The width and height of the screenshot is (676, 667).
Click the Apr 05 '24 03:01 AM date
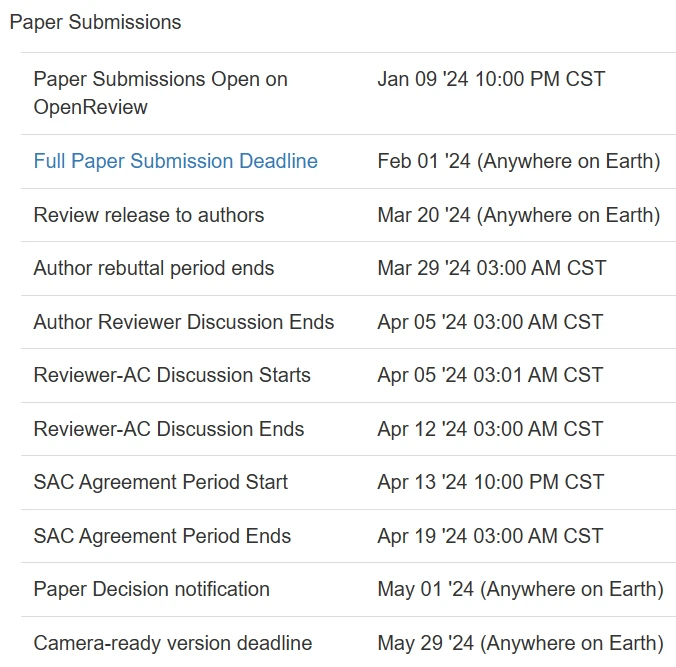(x=490, y=375)
